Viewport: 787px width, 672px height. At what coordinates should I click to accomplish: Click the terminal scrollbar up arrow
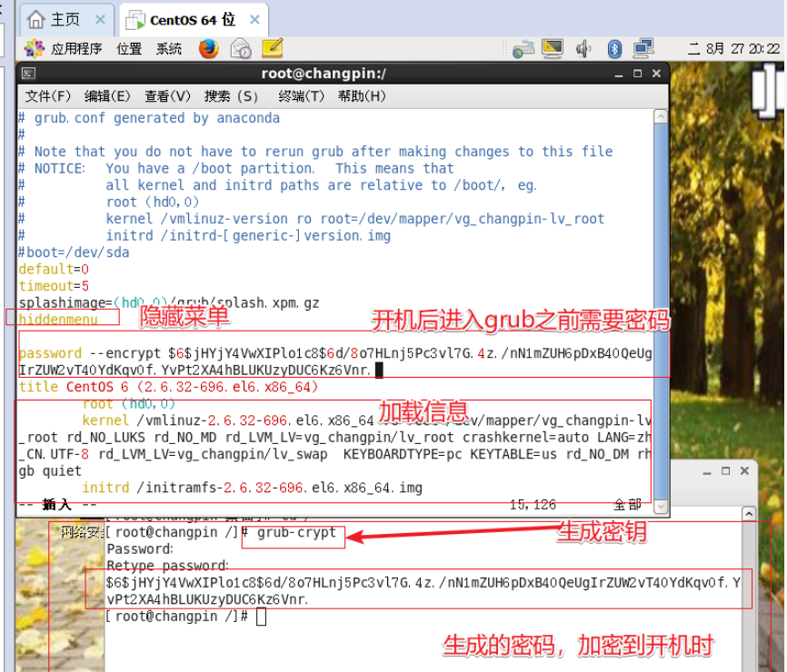point(661,117)
